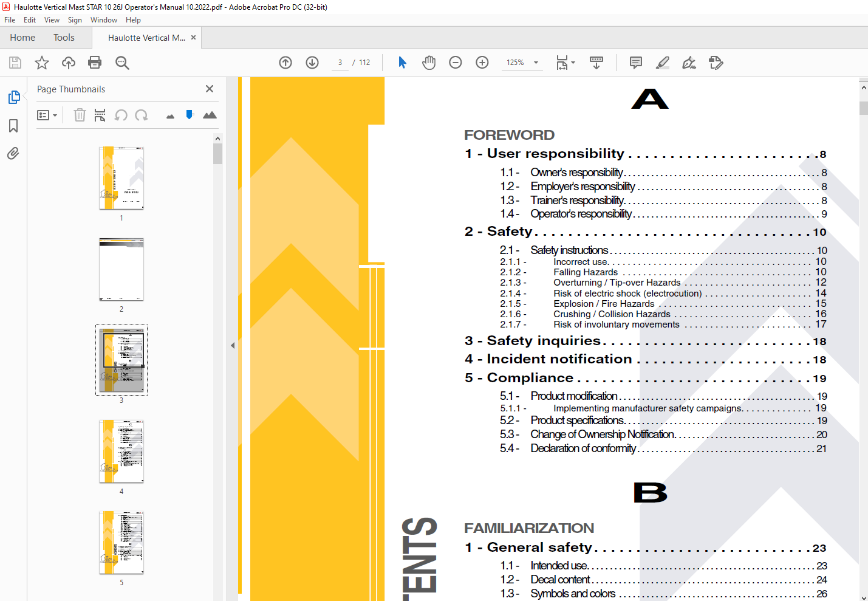Screen dimensions: 868x601
Task: Activate the Hand pan tool
Action: pyautogui.click(x=429, y=63)
